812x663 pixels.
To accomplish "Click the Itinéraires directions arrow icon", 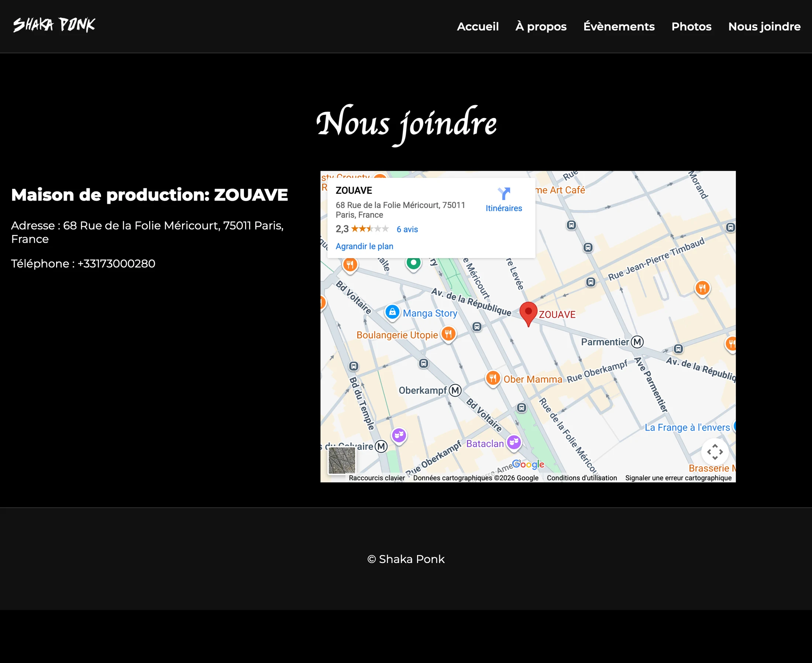I will tap(504, 194).
